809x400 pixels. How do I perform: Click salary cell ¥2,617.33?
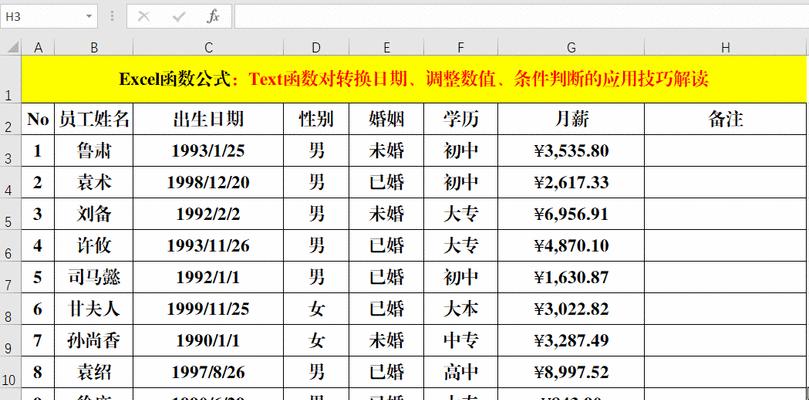point(571,182)
